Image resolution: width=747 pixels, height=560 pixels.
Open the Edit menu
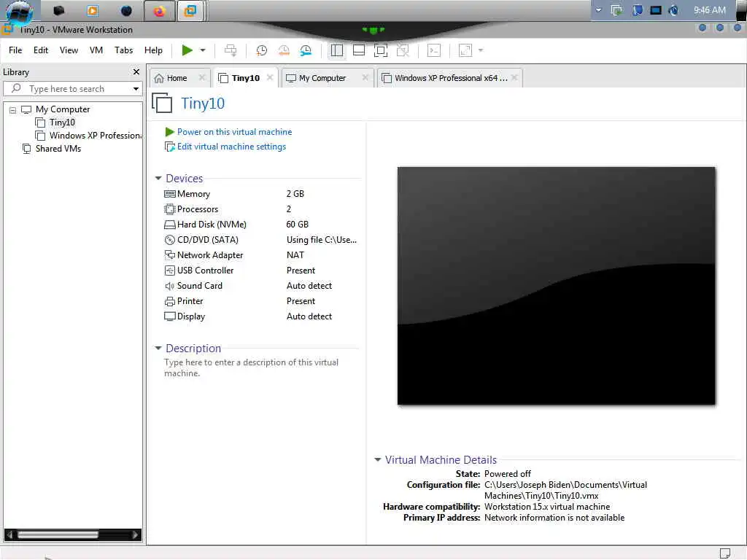click(x=41, y=50)
